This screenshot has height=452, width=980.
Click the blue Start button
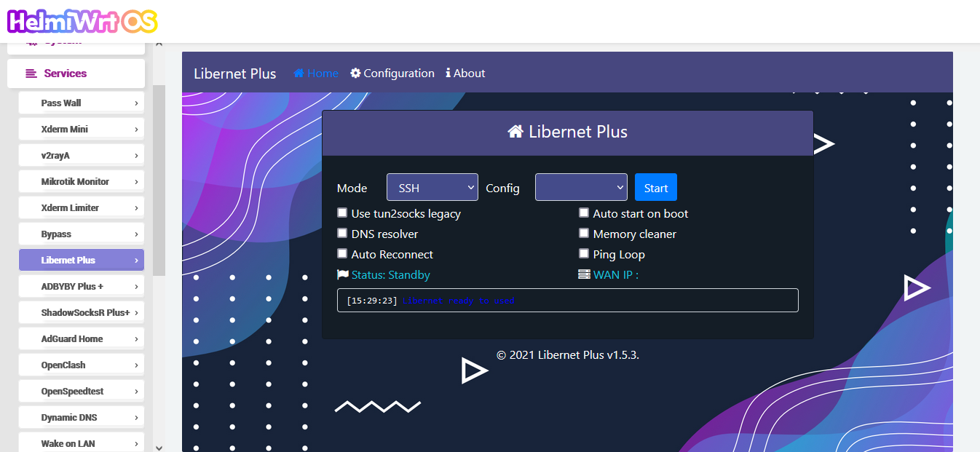(x=656, y=187)
